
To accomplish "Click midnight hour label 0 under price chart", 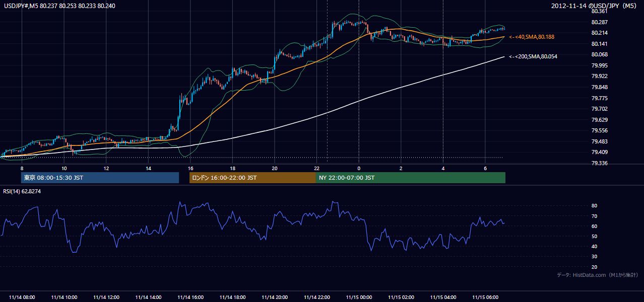I will click(x=358, y=168).
